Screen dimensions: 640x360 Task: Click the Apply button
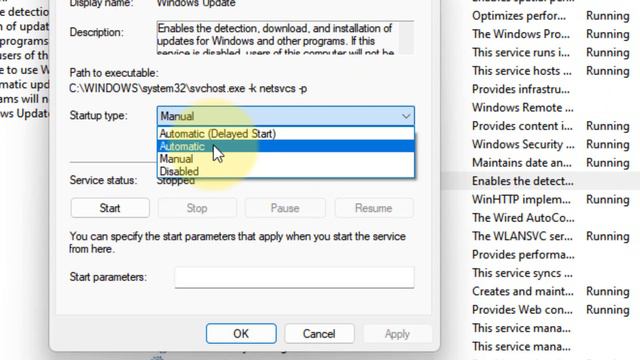pyautogui.click(x=397, y=334)
